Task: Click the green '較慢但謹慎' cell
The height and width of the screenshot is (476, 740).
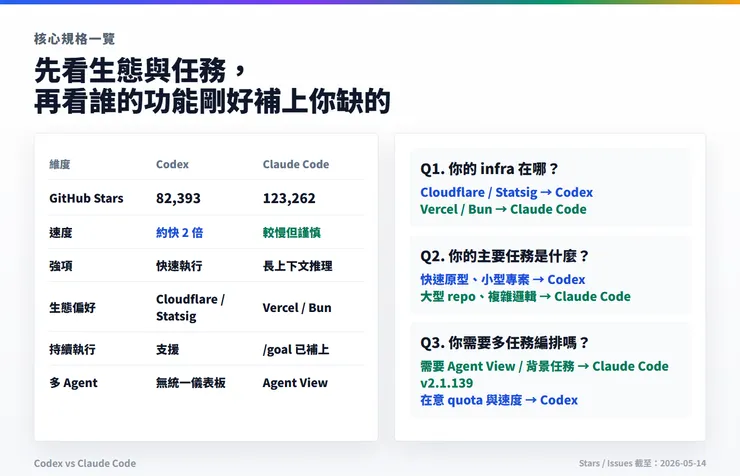Action: tap(292, 233)
